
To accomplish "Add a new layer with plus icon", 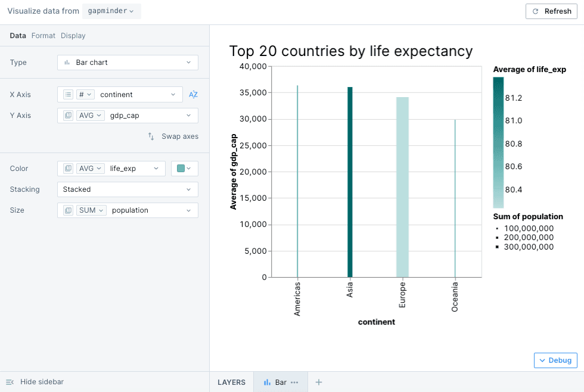I will (319, 382).
